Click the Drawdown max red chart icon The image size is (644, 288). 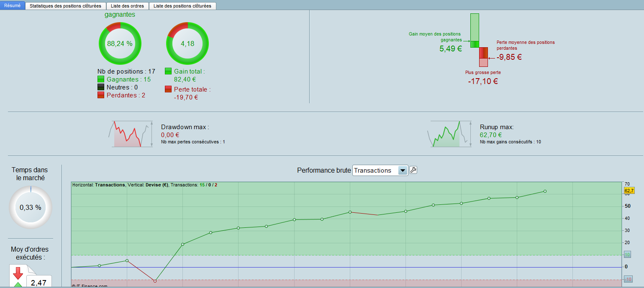pos(130,134)
